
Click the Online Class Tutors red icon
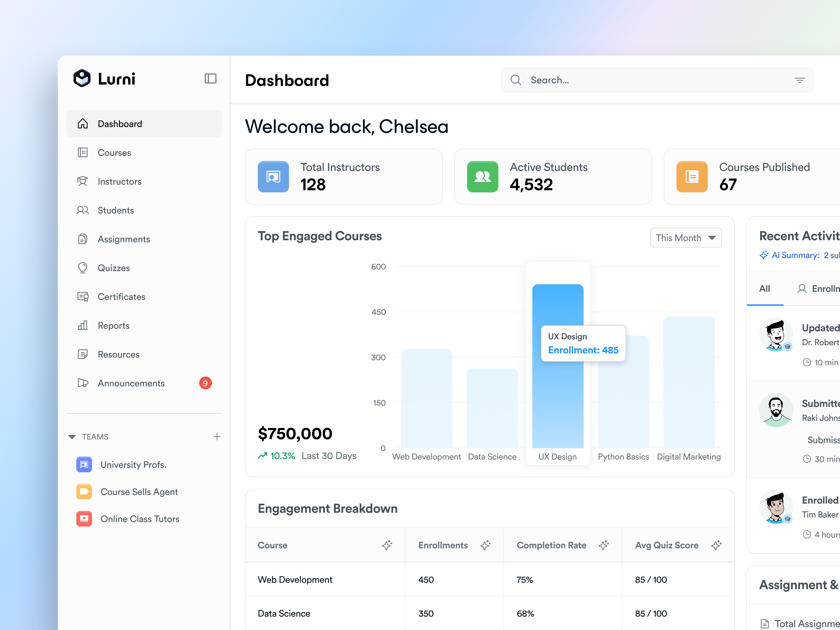coord(84,519)
